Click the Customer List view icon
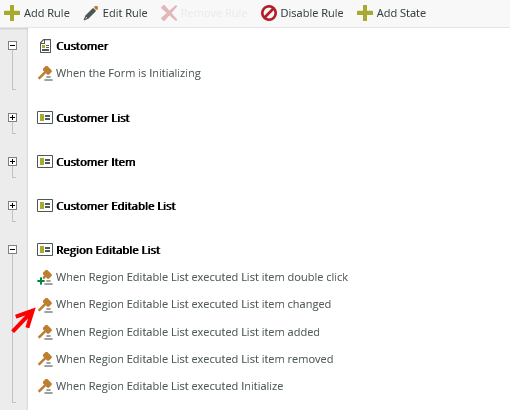This screenshot has width=510, height=410. pos(45,118)
